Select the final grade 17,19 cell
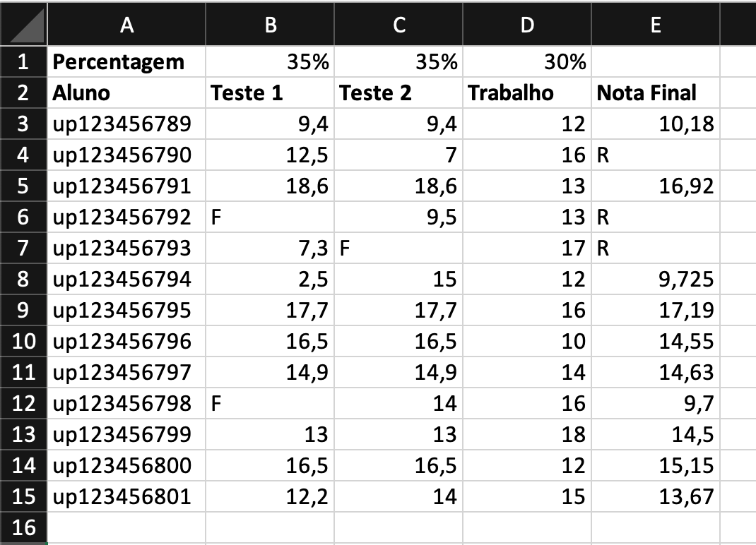This screenshot has height=545, width=756. [x=656, y=310]
